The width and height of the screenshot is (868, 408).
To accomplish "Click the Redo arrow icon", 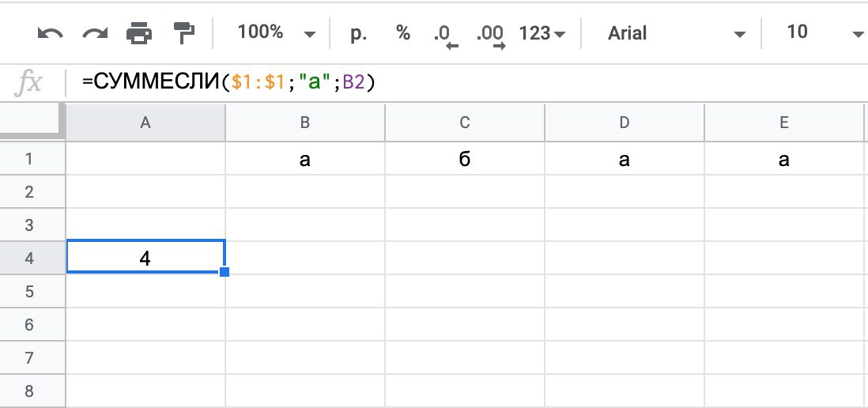I will (95, 34).
